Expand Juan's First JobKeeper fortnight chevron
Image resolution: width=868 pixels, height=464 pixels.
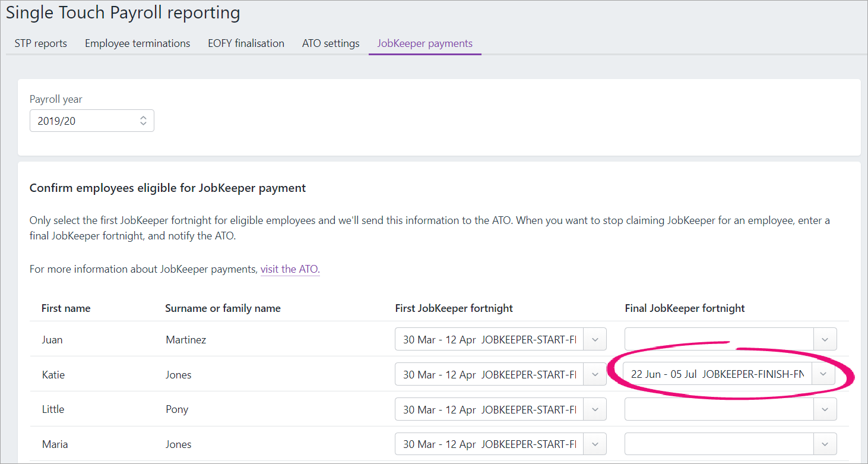(595, 340)
